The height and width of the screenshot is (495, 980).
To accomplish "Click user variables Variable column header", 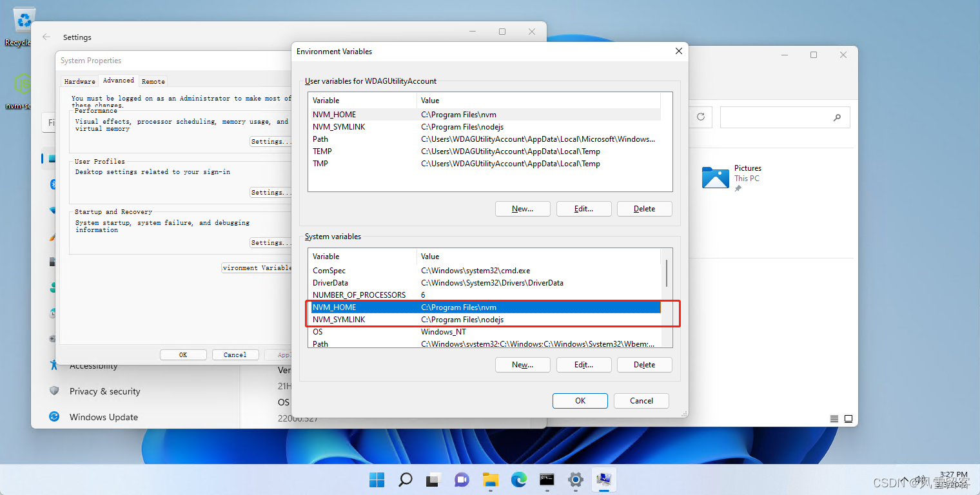I will click(x=363, y=101).
